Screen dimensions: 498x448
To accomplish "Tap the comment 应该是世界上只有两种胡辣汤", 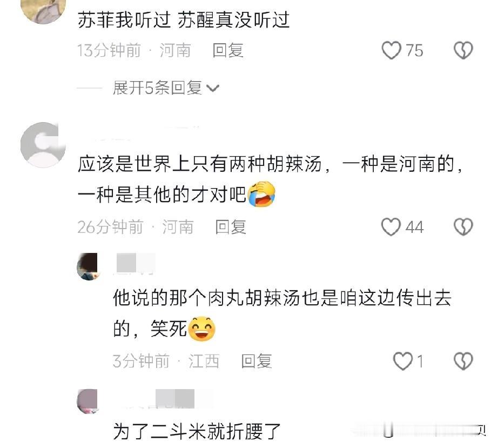I will [x=271, y=179].
